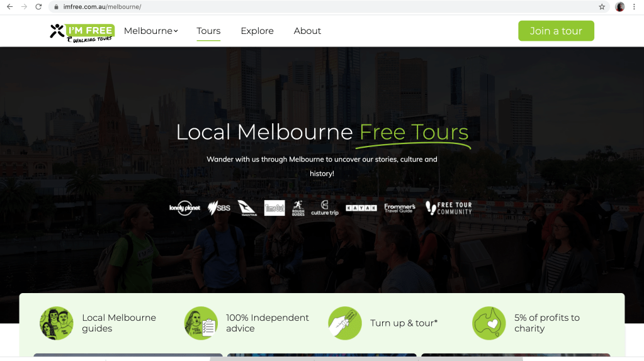Viewport: 644px width, 361px height.
Task: Focus the browser address bar
Action: tap(315, 7)
